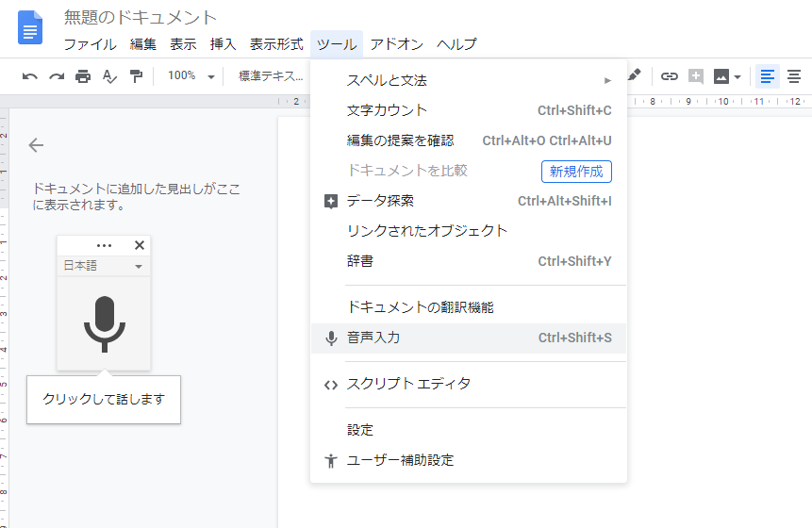Close the voice typing widget
Screen dimensions: 812x528
pos(140,245)
